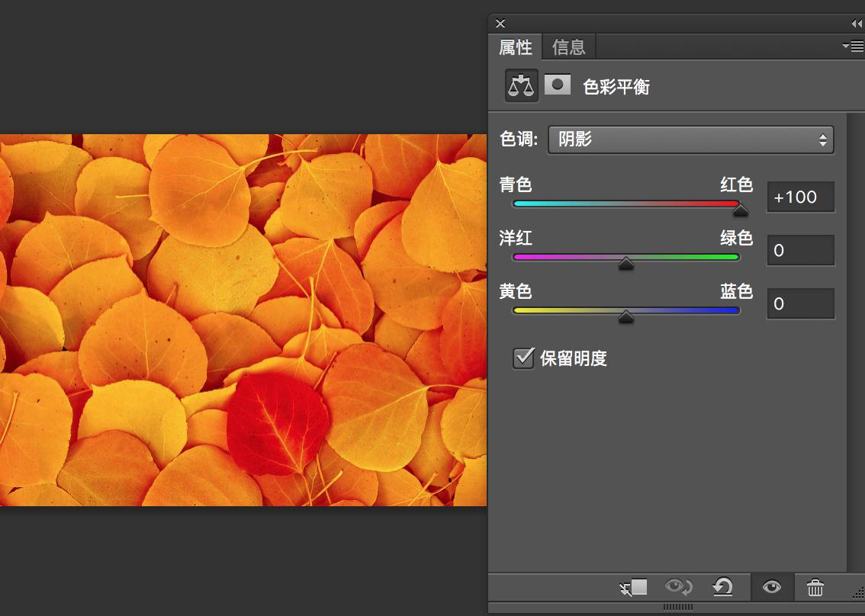865x616 pixels.
Task: Reset adjustment to defaults icon
Action: [722, 587]
